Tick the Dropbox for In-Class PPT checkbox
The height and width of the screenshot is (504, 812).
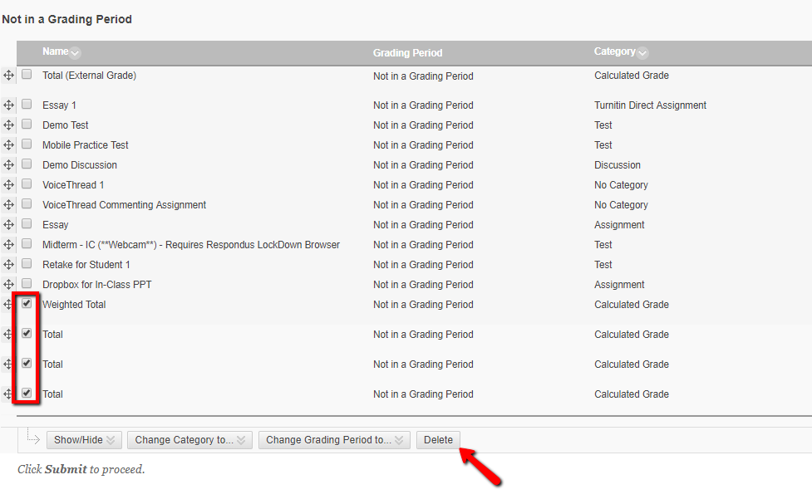[27, 284]
